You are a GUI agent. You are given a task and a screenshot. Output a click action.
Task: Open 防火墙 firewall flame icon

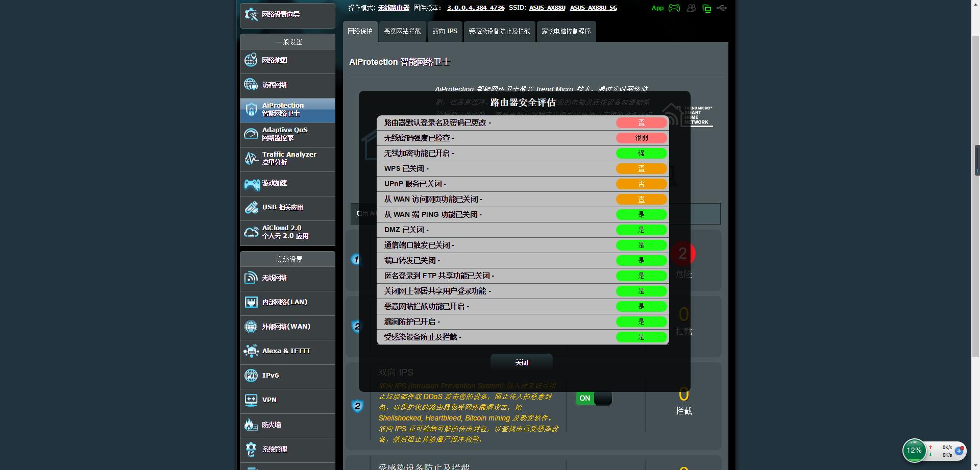(251, 425)
